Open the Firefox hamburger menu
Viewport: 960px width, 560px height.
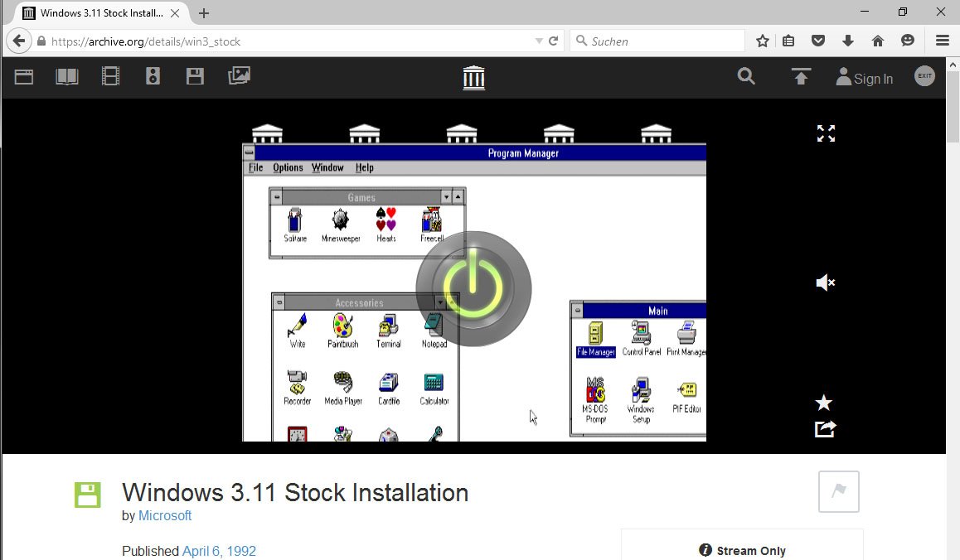coord(942,40)
